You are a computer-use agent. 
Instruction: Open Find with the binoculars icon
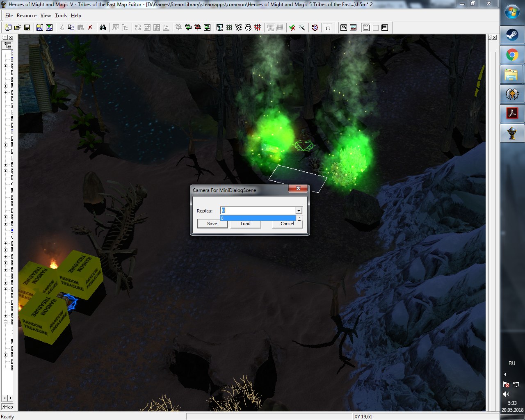click(103, 27)
